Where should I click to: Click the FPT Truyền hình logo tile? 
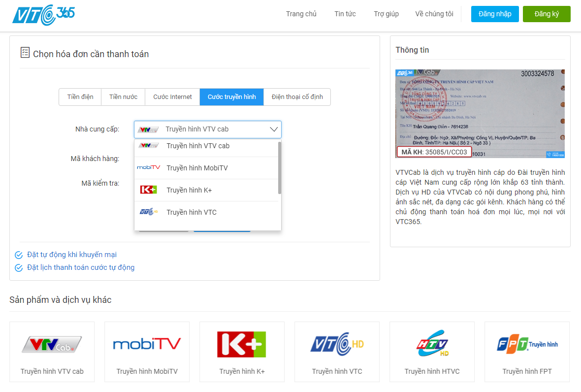527,344
